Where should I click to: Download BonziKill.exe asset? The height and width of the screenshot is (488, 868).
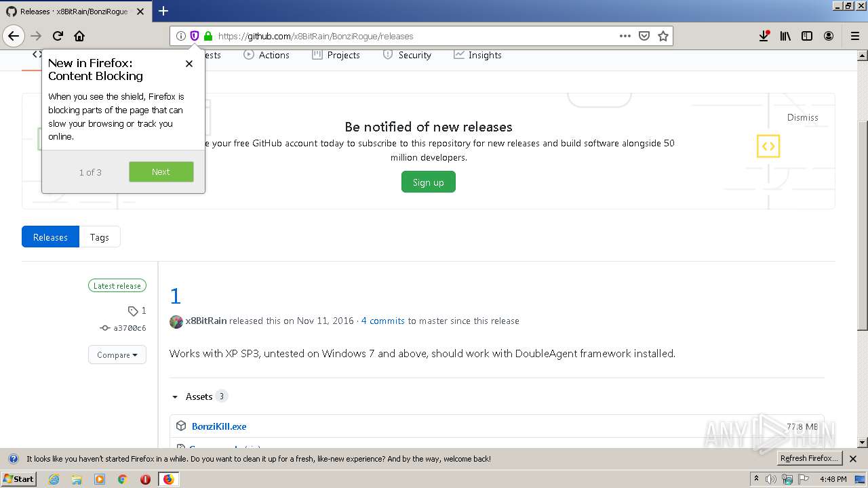[x=219, y=426]
